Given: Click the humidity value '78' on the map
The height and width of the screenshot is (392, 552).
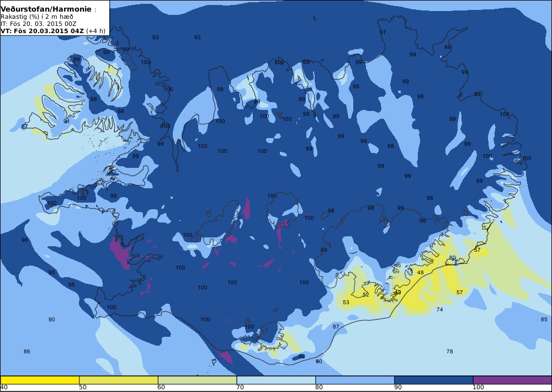Looking at the screenshot, I should tap(449, 351).
